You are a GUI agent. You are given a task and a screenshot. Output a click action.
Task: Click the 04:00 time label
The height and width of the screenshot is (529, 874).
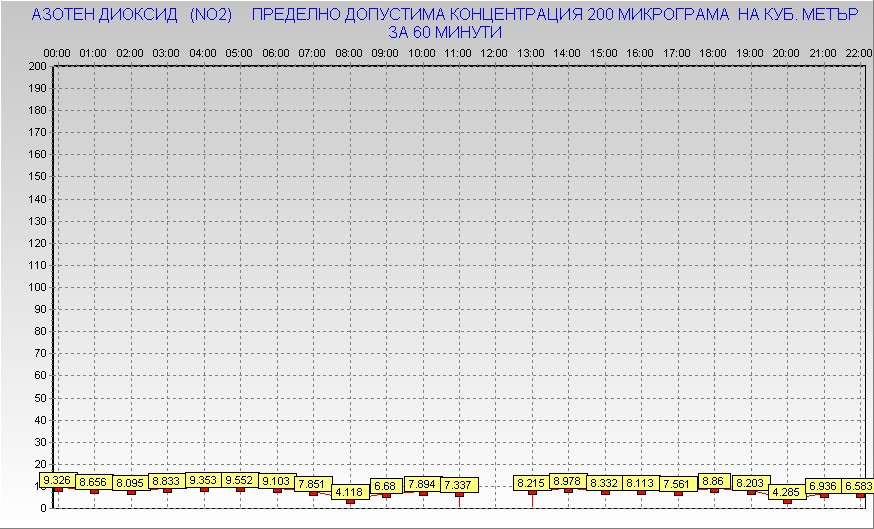point(203,54)
